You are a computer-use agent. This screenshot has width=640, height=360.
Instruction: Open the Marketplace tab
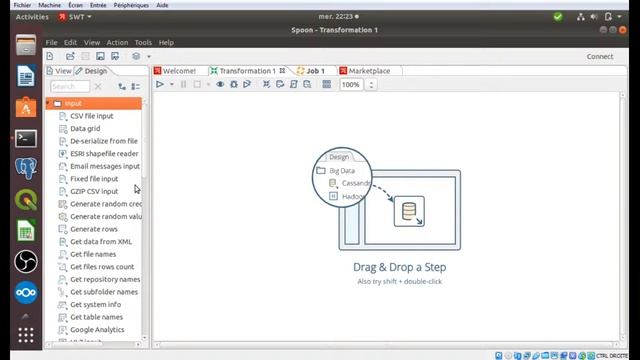point(365,71)
